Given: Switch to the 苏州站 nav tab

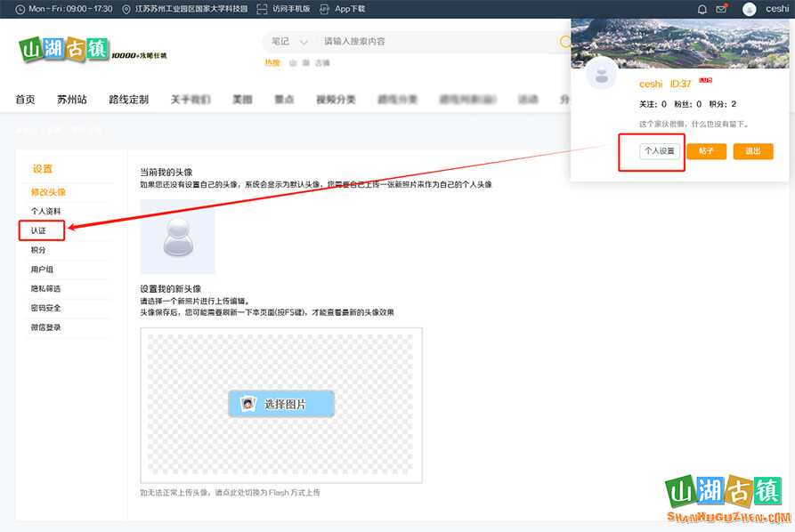Looking at the screenshot, I should click(71, 100).
